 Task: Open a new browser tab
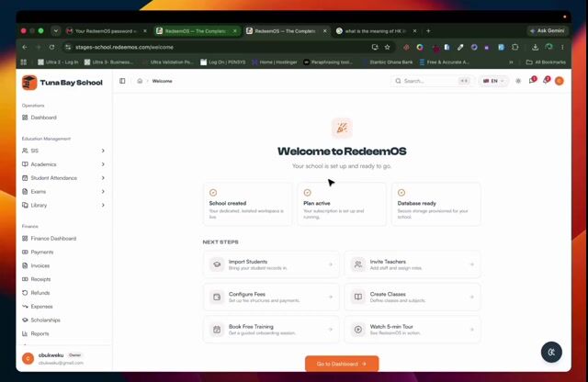(x=428, y=31)
